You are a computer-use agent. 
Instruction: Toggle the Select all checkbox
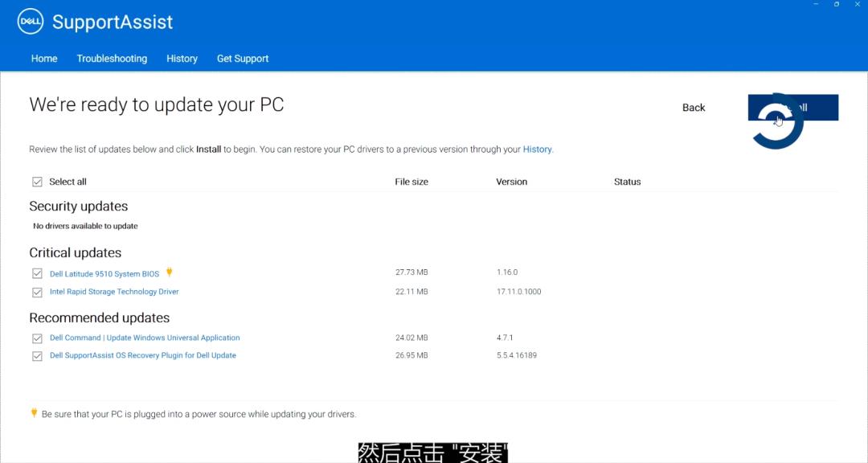point(37,181)
